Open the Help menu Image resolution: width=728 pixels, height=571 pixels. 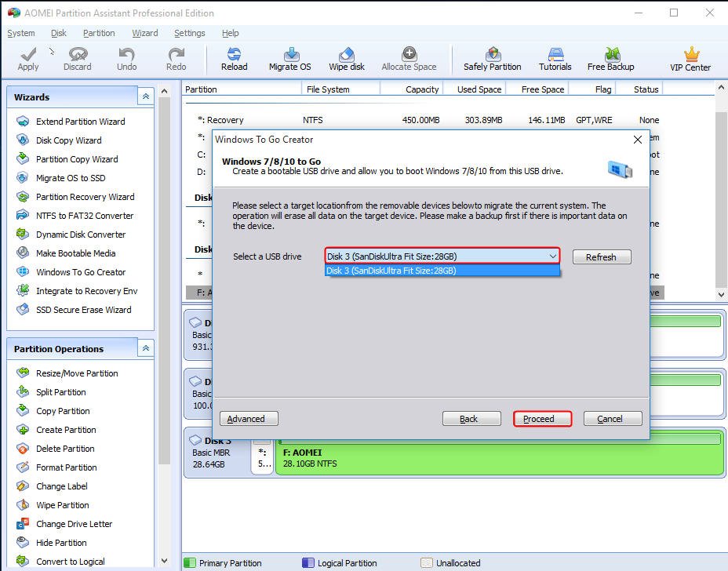pos(231,33)
